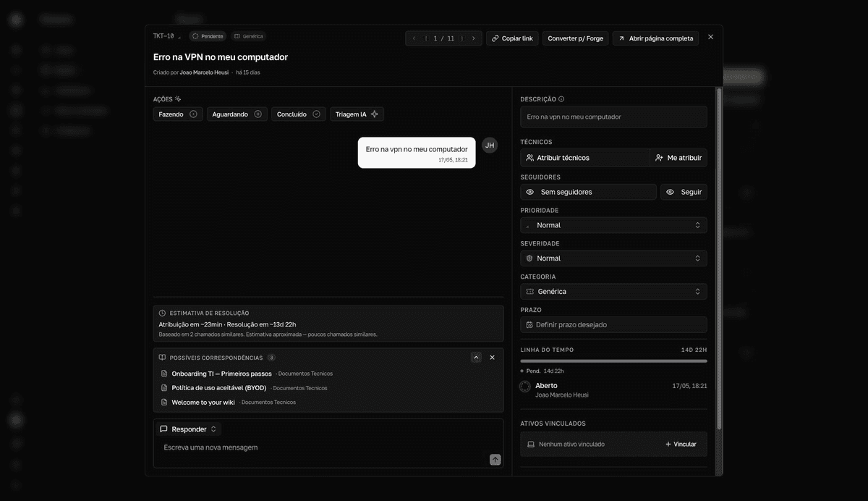Click the TKT-10 ticket ID
This screenshot has width=868, height=501.
(163, 36)
